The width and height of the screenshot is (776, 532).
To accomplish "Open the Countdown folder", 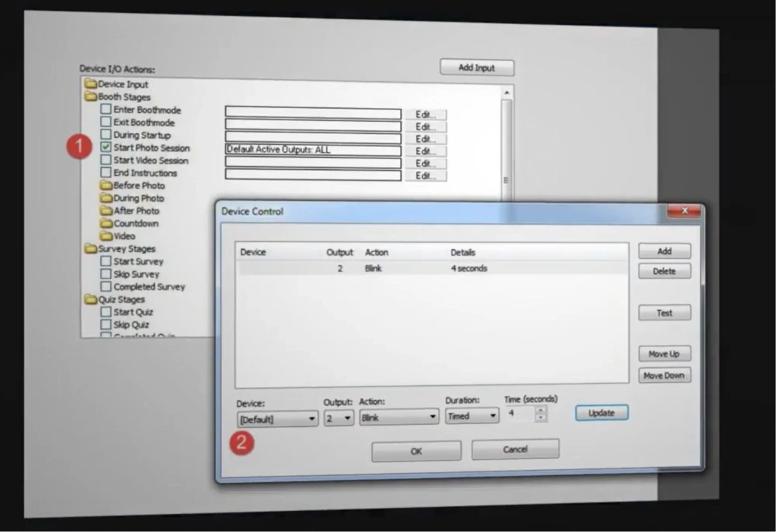I will click(129, 223).
